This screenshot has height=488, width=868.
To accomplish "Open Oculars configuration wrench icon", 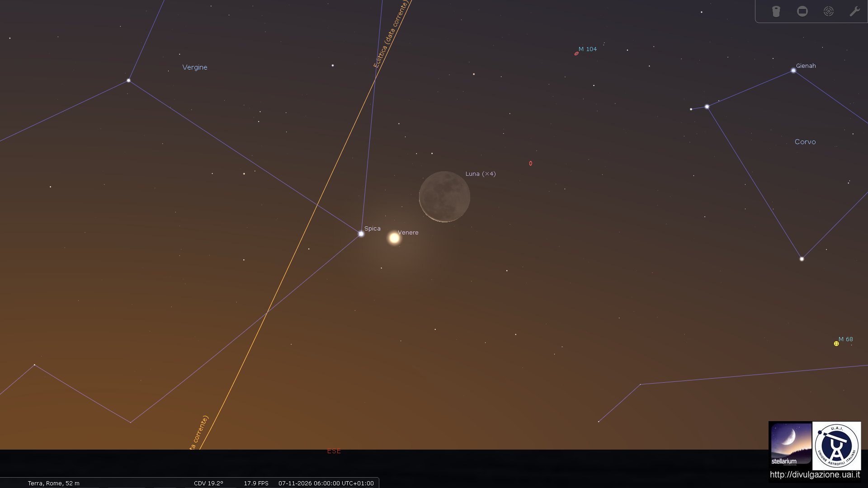I will coord(854,11).
